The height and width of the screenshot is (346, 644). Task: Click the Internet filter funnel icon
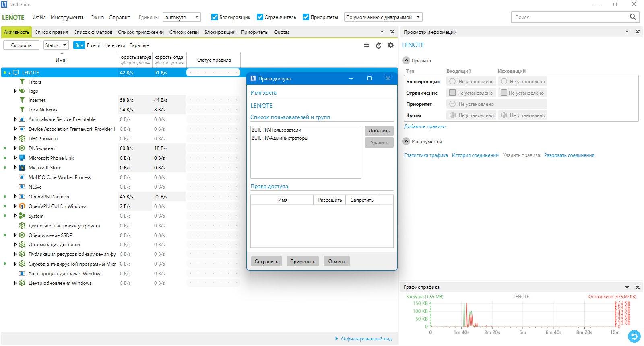click(22, 100)
